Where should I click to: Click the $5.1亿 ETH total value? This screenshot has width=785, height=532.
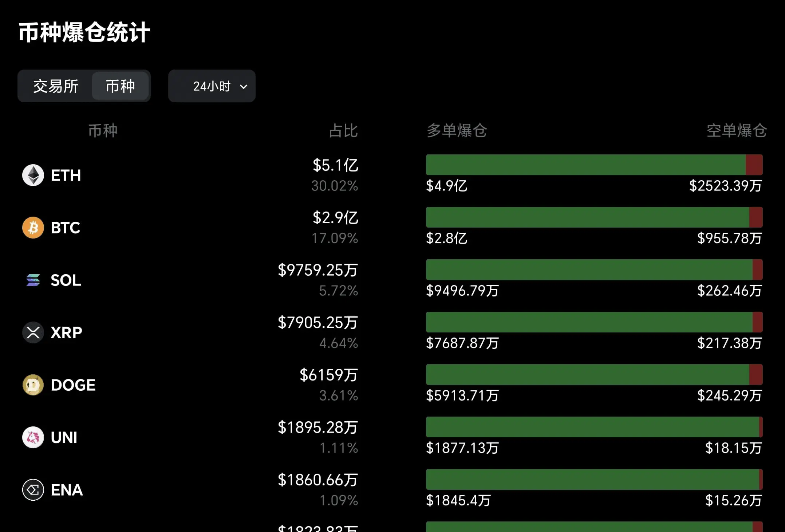[x=335, y=165]
